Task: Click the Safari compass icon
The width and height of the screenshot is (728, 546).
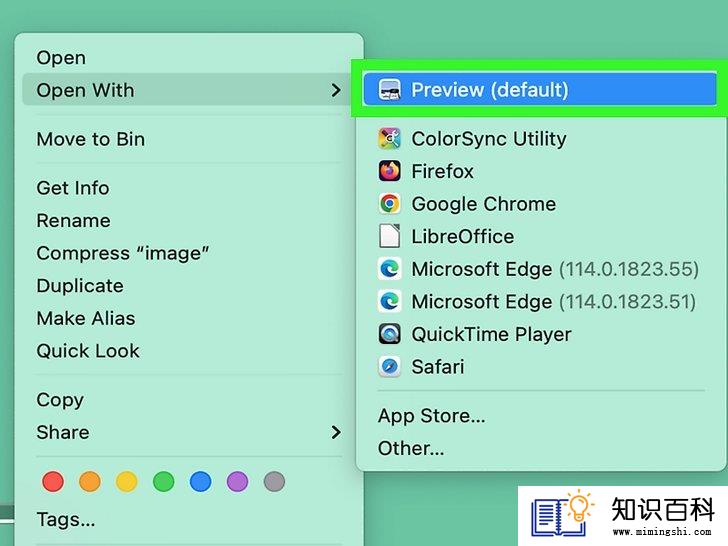Action: click(390, 366)
